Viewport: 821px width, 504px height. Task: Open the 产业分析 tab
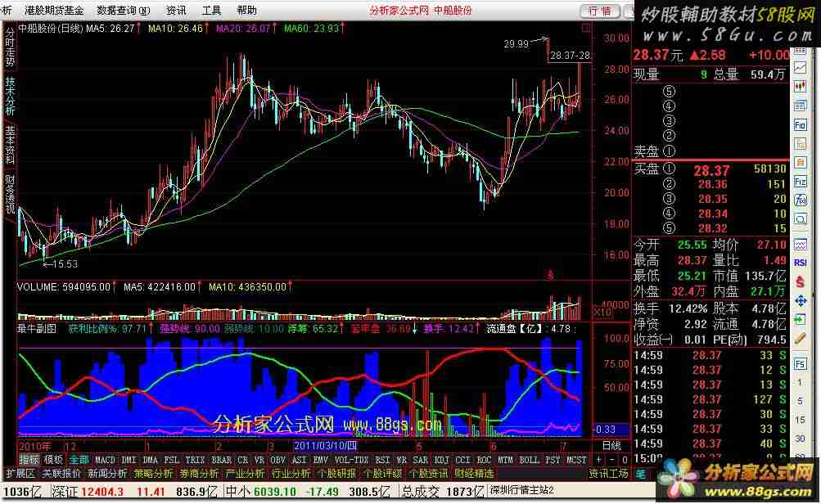click(x=245, y=474)
